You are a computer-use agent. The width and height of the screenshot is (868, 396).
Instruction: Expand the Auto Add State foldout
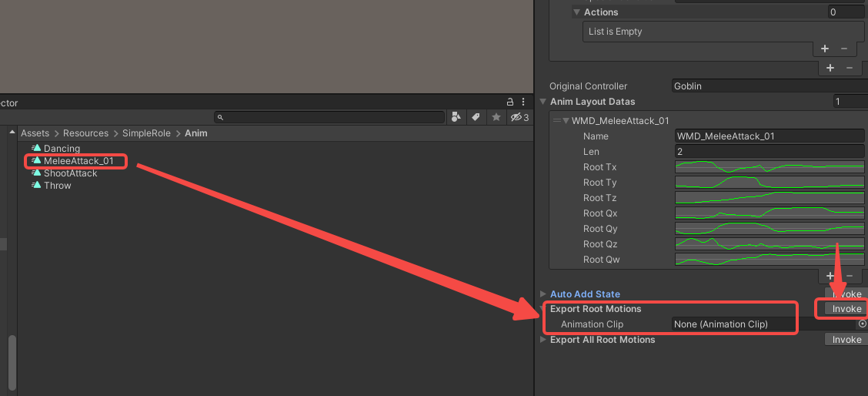tap(543, 294)
